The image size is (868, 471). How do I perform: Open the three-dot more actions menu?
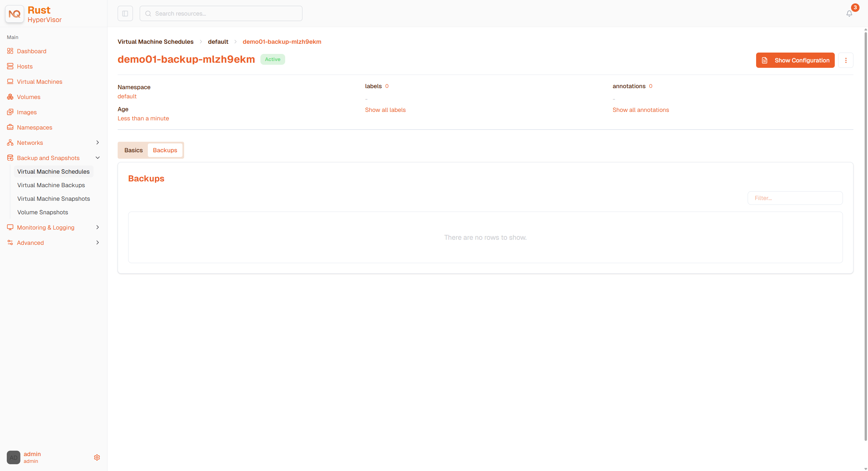846,60
